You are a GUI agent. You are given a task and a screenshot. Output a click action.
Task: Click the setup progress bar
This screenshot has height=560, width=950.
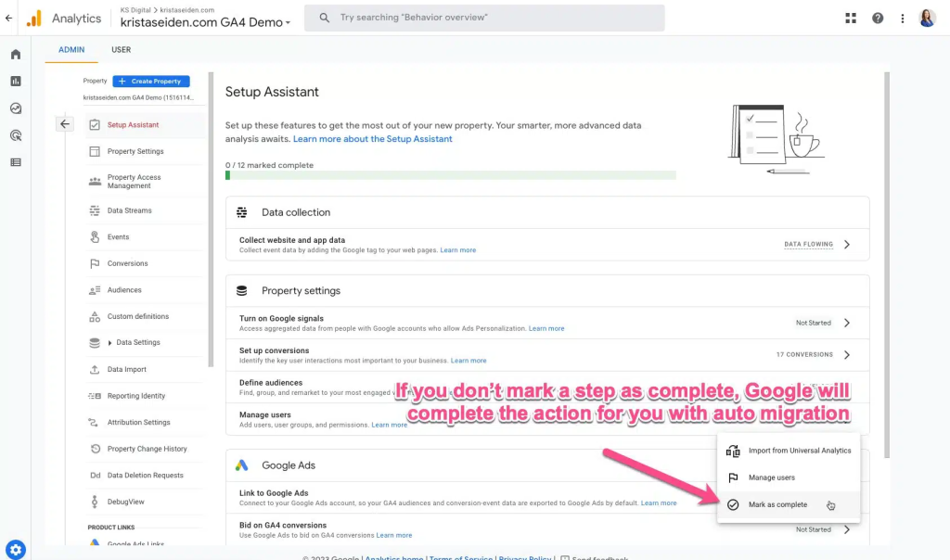click(450, 175)
